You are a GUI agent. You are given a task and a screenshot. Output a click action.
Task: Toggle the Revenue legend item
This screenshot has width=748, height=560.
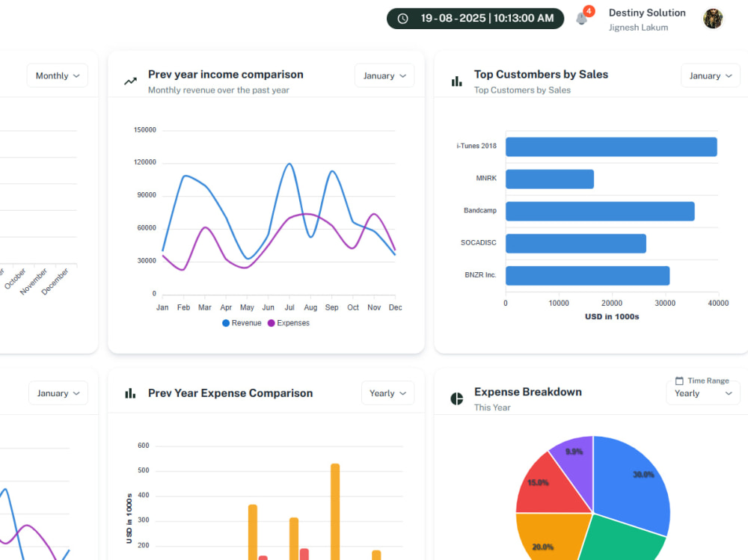(242, 323)
